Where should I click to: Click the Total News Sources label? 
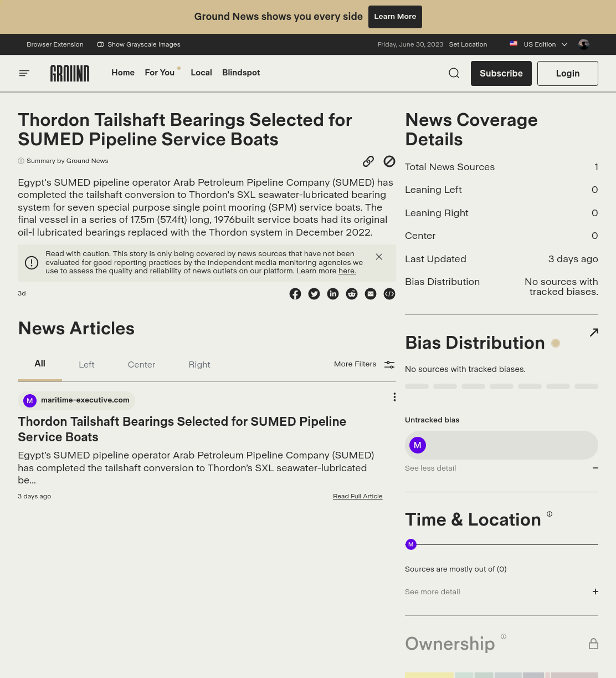(x=450, y=167)
